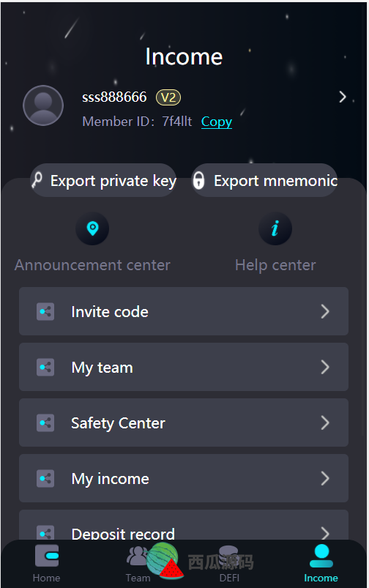Click the share icon beside My income
The height and width of the screenshot is (588, 369).
(45, 478)
